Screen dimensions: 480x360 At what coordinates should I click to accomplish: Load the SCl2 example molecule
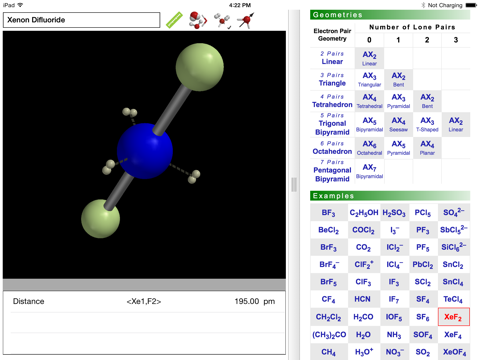tap(423, 282)
